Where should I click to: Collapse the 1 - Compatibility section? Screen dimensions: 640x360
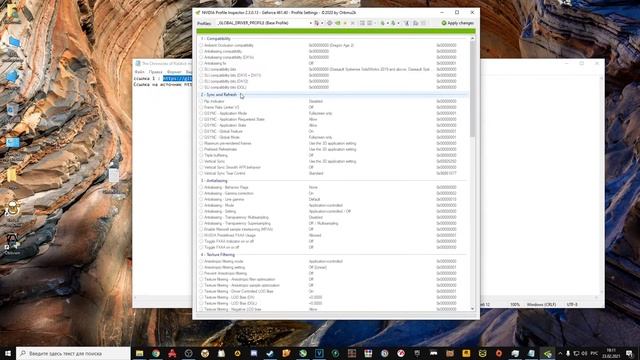[x=216, y=39]
